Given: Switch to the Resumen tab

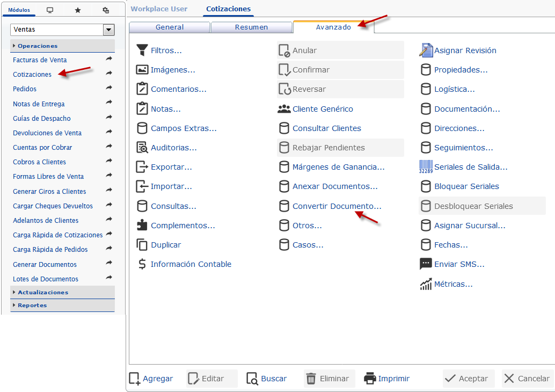Looking at the screenshot, I should pyautogui.click(x=251, y=27).
